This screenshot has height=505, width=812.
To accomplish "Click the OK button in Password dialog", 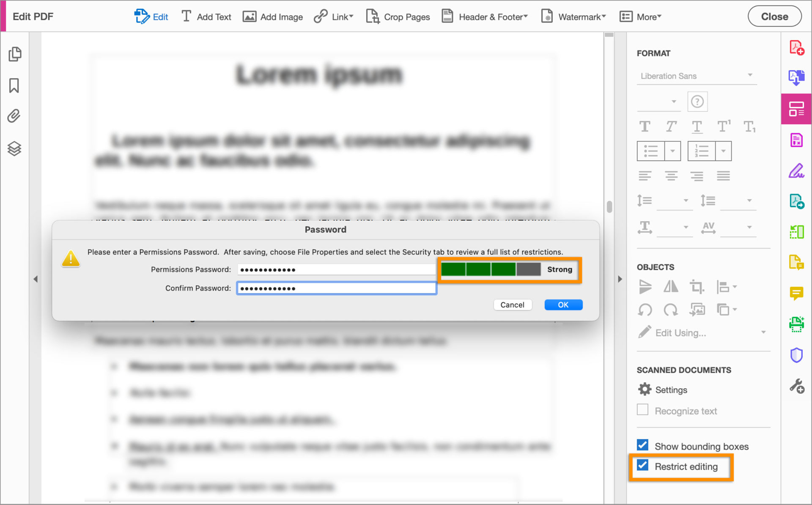I will pos(563,305).
